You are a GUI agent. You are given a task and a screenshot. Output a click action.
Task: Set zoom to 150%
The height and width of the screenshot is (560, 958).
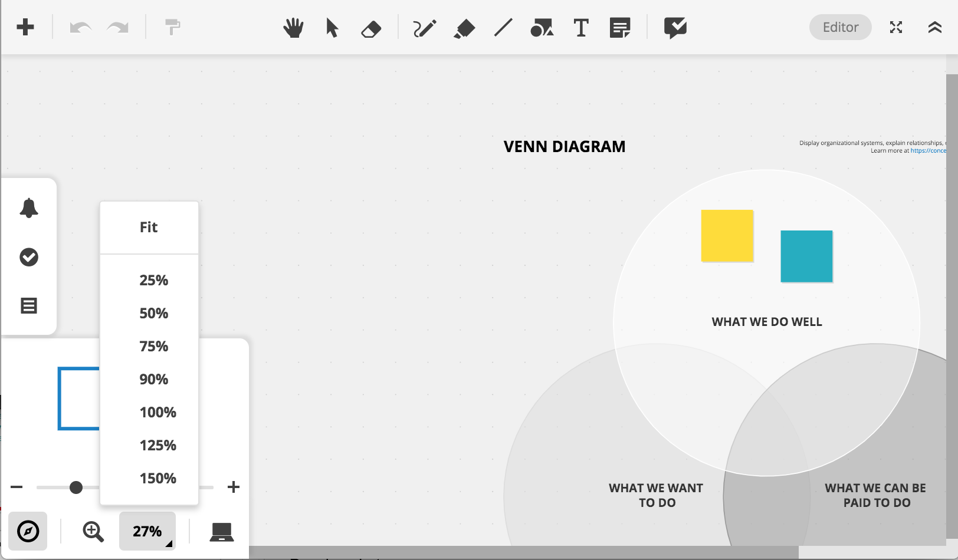158,479
